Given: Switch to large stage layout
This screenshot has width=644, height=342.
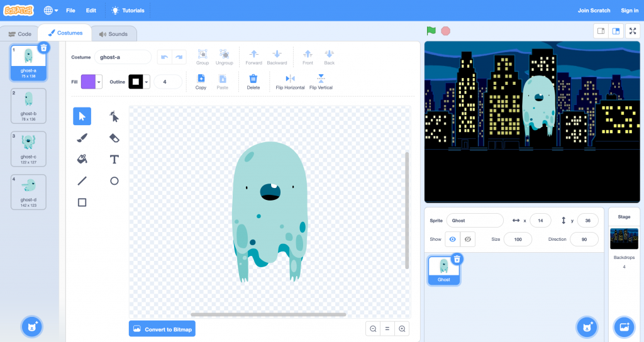Looking at the screenshot, I should click(x=616, y=31).
